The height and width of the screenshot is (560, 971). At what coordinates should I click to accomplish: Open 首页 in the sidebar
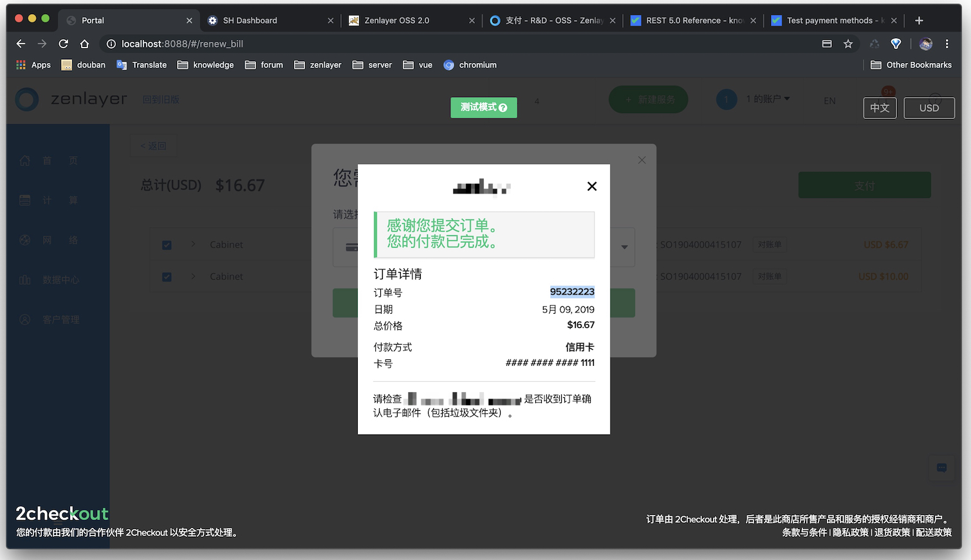click(48, 161)
